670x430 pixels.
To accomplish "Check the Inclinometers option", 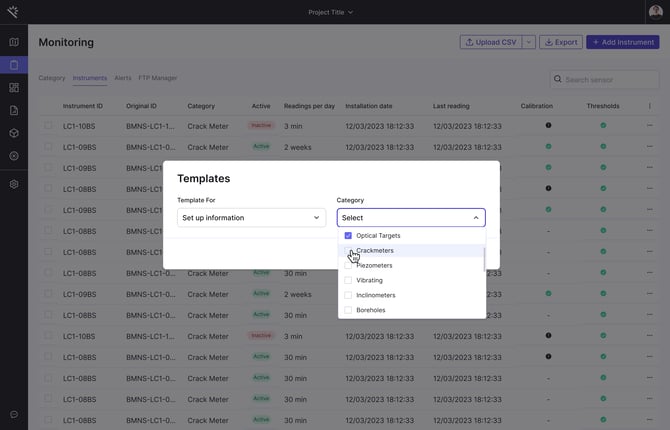I will 348,295.
